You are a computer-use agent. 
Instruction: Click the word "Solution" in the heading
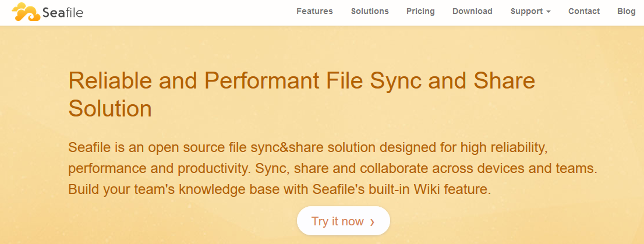tap(110, 108)
